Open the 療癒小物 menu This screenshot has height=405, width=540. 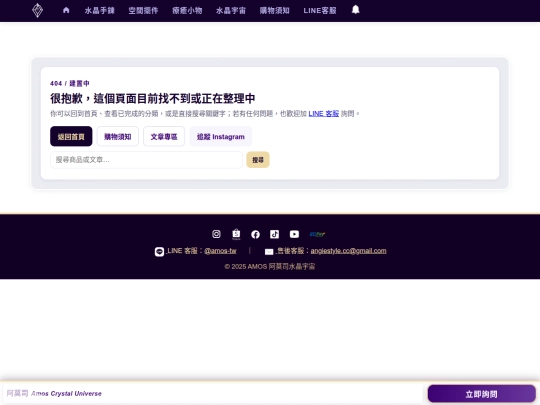pyautogui.click(x=187, y=11)
